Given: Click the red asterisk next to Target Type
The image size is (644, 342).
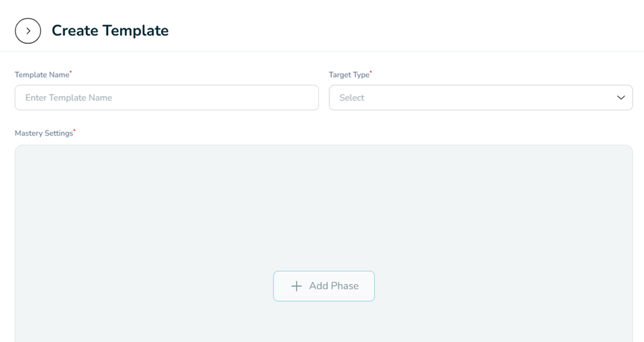Looking at the screenshot, I should pyautogui.click(x=370, y=72).
